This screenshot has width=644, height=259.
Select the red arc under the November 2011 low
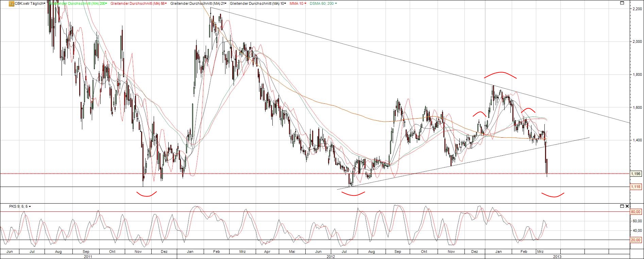(147, 195)
